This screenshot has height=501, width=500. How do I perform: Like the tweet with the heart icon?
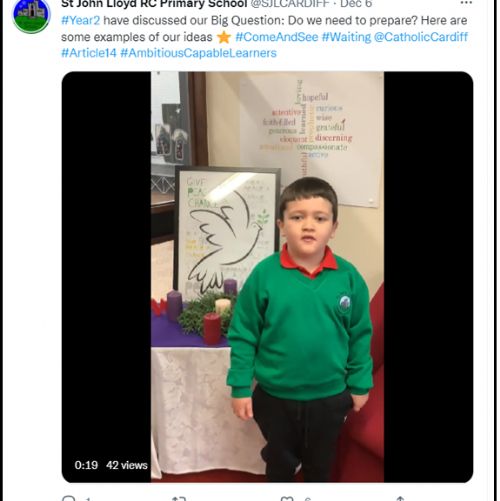287,499
